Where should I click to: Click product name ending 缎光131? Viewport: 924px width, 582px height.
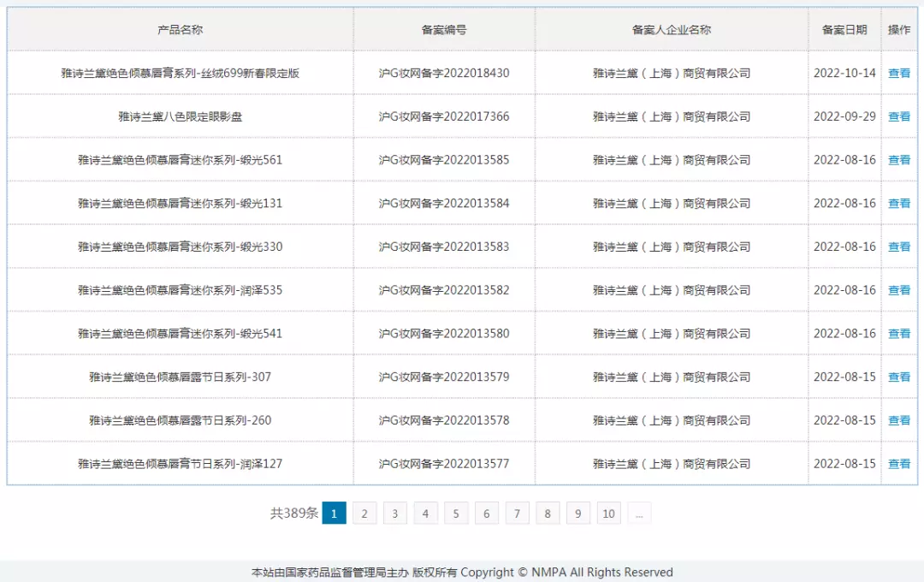pyautogui.click(x=181, y=204)
